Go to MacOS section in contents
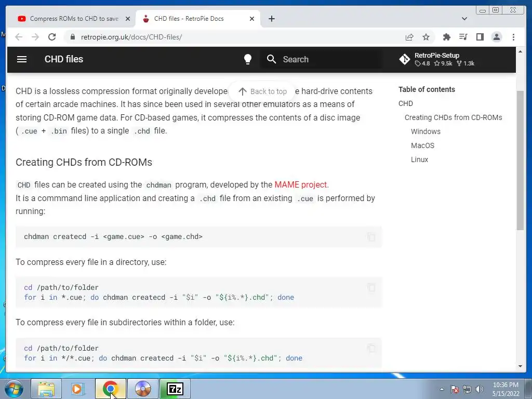This screenshot has width=532, height=399. point(422,145)
